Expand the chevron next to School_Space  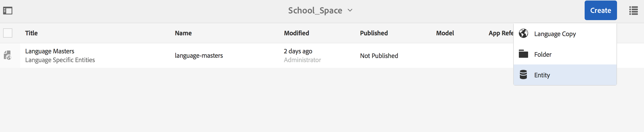[x=350, y=10]
